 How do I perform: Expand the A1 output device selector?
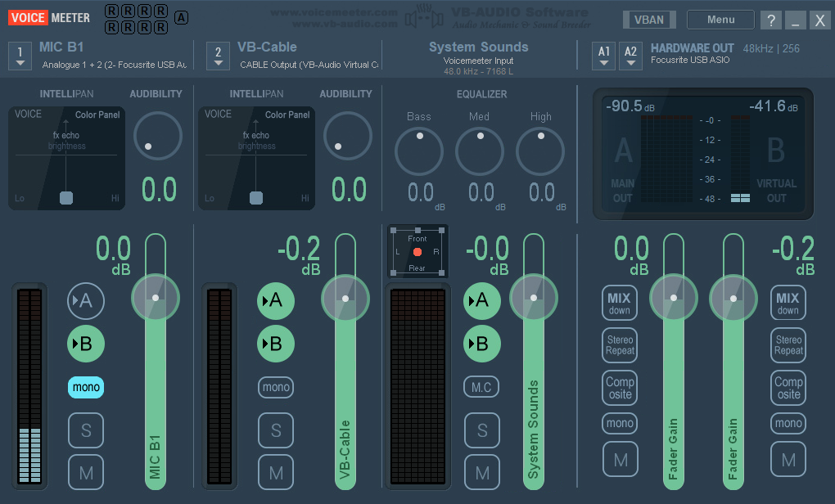click(x=604, y=56)
